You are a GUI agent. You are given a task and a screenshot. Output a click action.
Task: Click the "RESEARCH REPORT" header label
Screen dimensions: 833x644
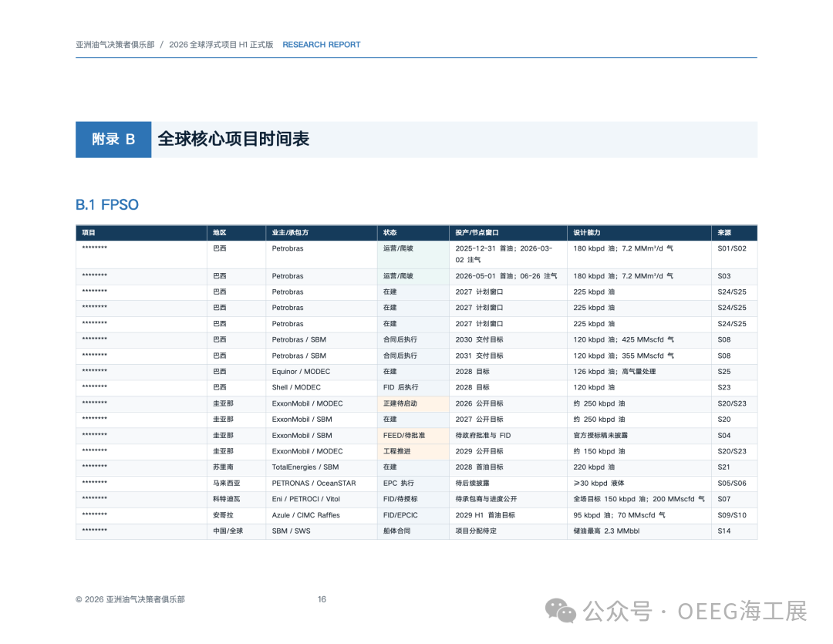pos(322,45)
